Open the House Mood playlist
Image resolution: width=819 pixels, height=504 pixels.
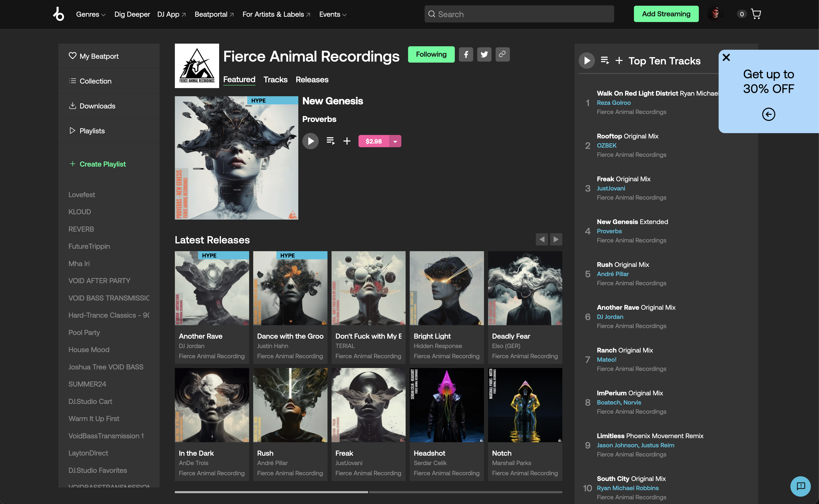tap(88, 350)
